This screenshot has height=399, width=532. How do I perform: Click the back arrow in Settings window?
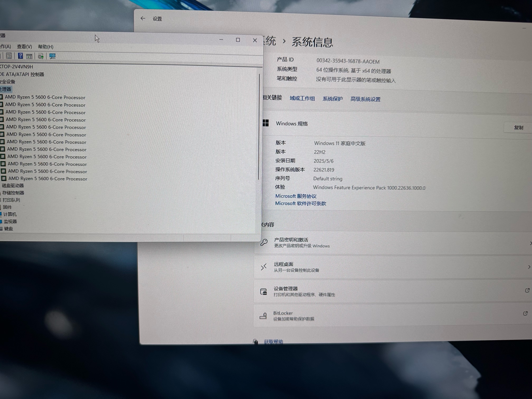(x=143, y=18)
